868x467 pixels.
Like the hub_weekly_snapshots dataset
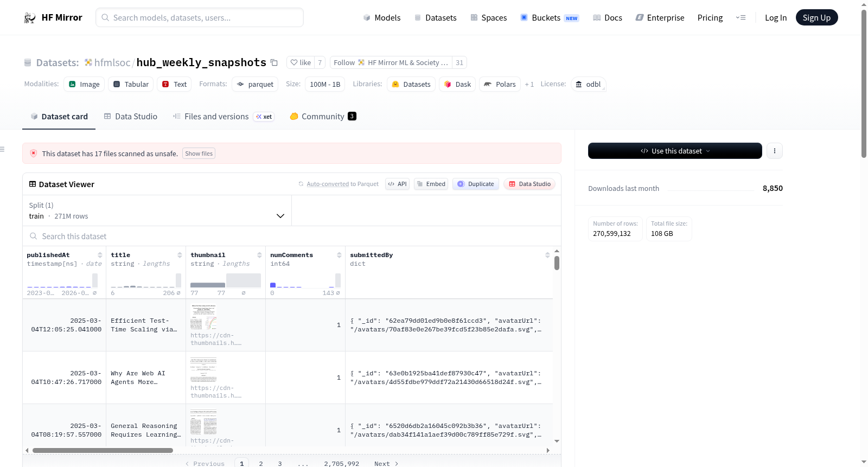pos(301,62)
